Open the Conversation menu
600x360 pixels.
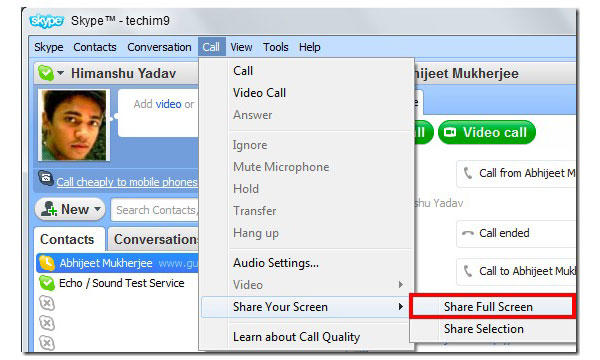[159, 47]
